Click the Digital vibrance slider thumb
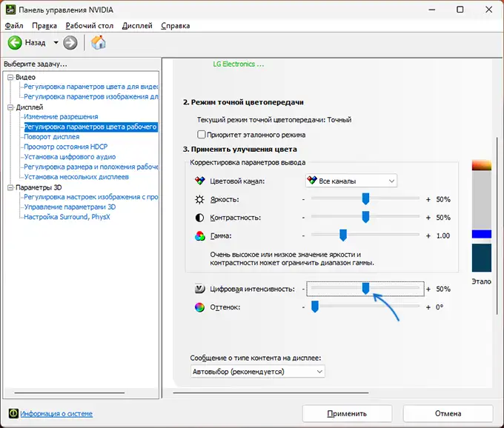Viewport: 504px width, 428px height. pyautogui.click(x=365, y=289)
